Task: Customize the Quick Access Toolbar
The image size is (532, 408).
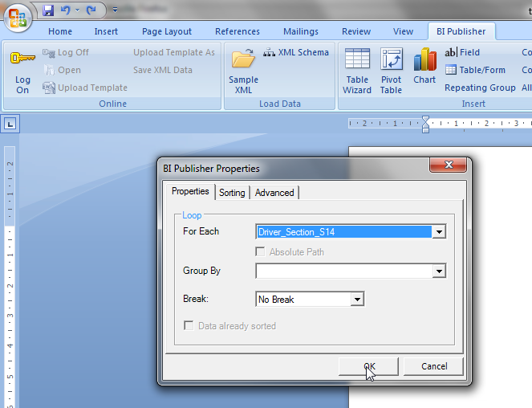Action: point(115,10)
